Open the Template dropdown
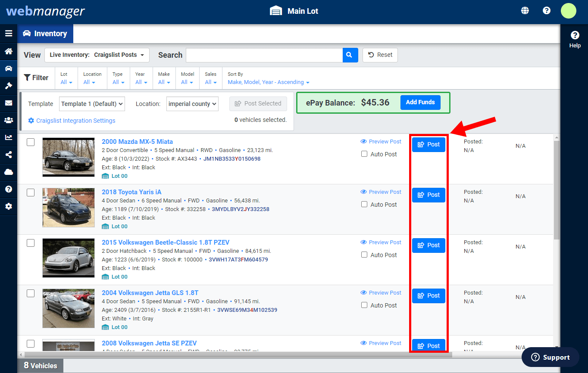The image size is (588, 373). tap(92, 103)
